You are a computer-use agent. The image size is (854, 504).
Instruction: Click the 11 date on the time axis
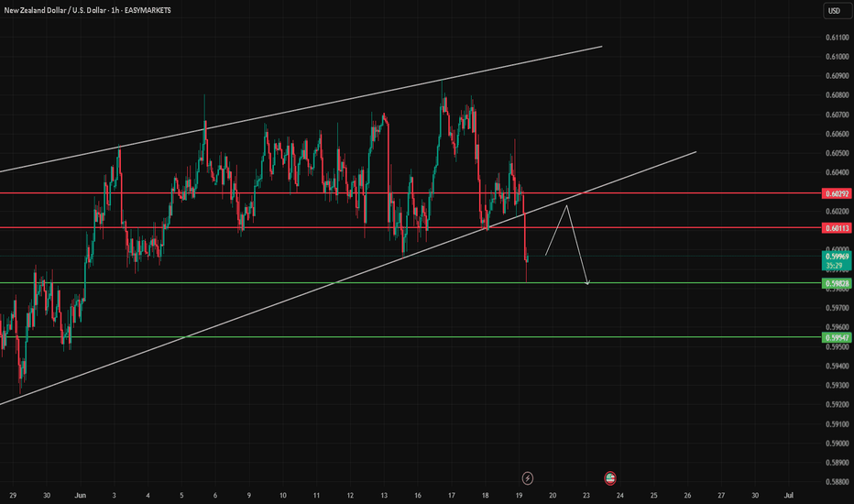point(316,495)
